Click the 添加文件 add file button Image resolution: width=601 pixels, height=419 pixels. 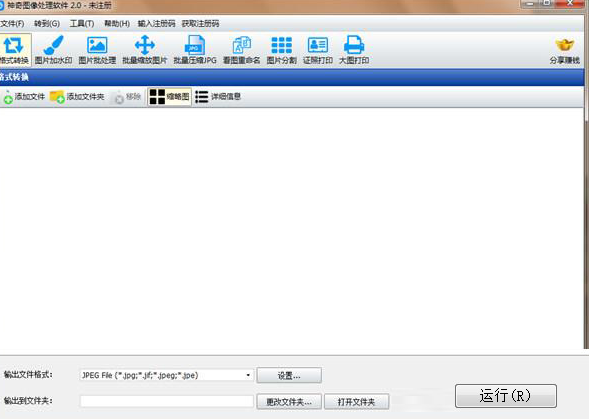click(23, 97)
